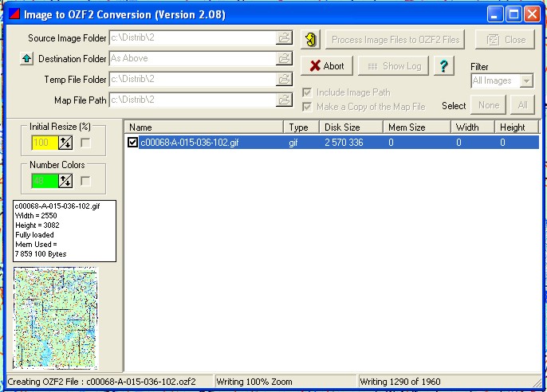The image size is (547, 392).
Task: Click Initial Resize spinner arrows
Action: pyautogui.click(x=65, y=143)
